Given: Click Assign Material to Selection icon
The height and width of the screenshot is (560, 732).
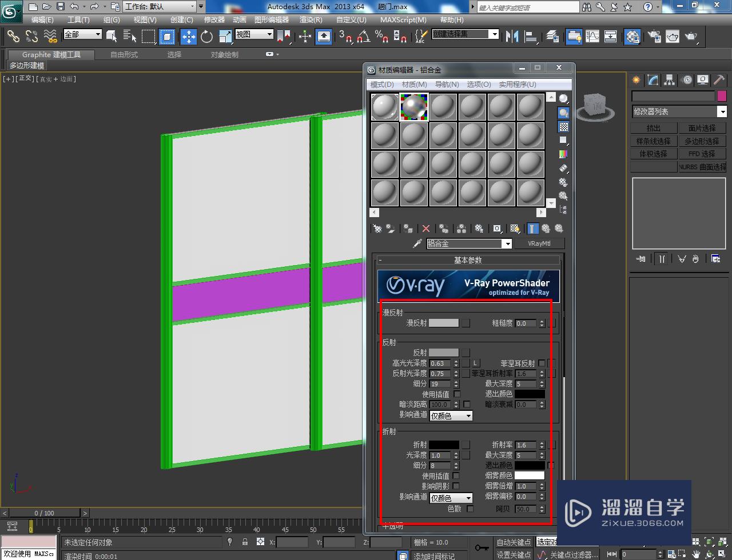Looking at the screenshot, I should click(x=408, y=229).
